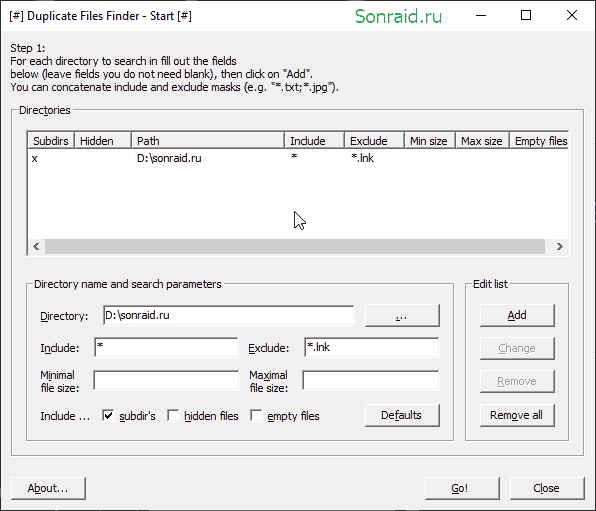
Task: Click the Add button
Action: pyautogui.click(x=517, y=315)
